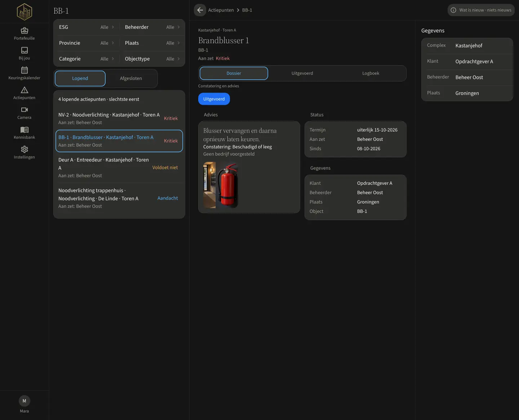Click the Voldoet niet status label

tap(165, 167)
